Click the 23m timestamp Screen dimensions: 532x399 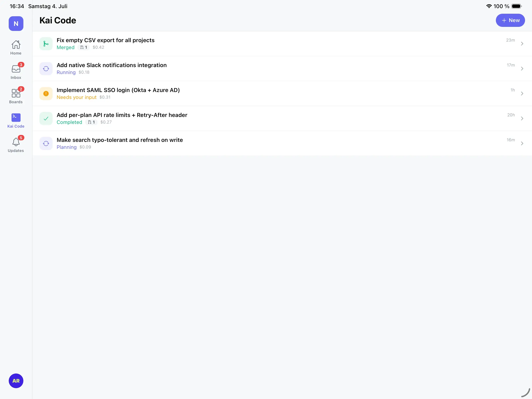click(510, 40)
